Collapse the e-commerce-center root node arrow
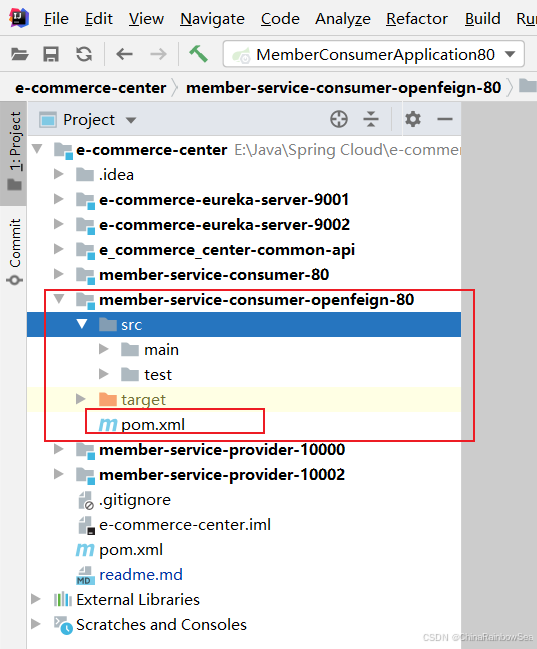Screen dimensions: 537x649 [x=37, y=148]
